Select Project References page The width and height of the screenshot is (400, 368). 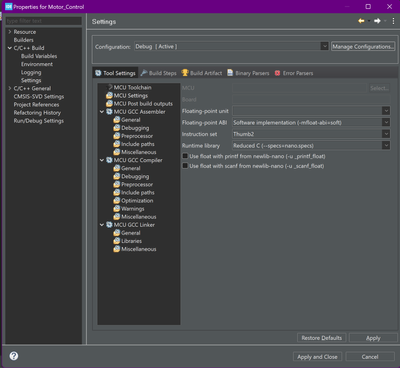click(x=36, y=105)
